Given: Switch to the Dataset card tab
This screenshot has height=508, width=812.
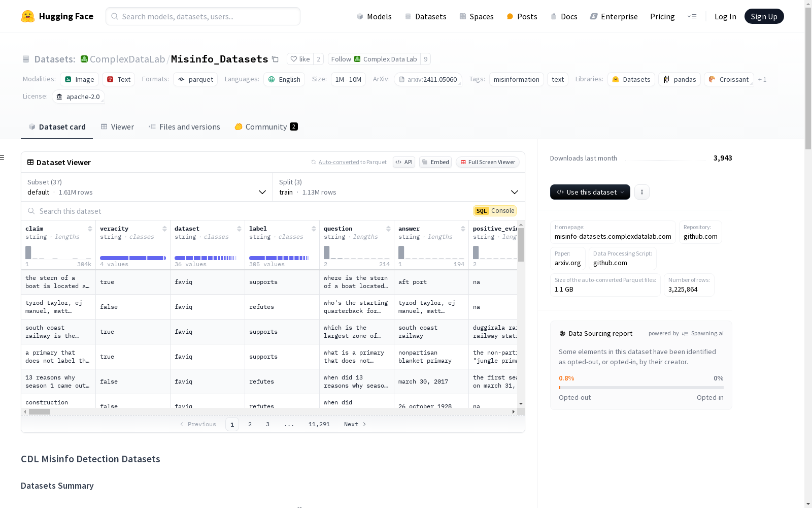Looking at the screenshot, I should pyautogui.click(x=57, y=127).
